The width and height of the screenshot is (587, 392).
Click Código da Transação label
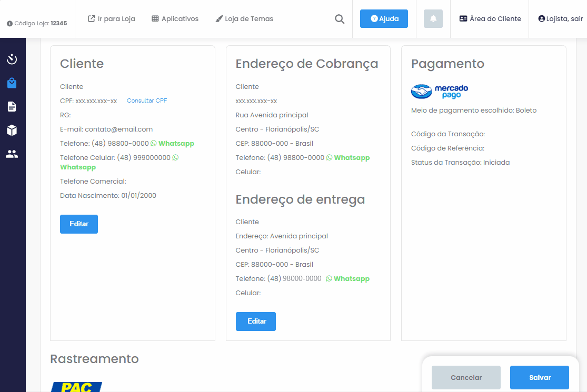click(447, 134)
